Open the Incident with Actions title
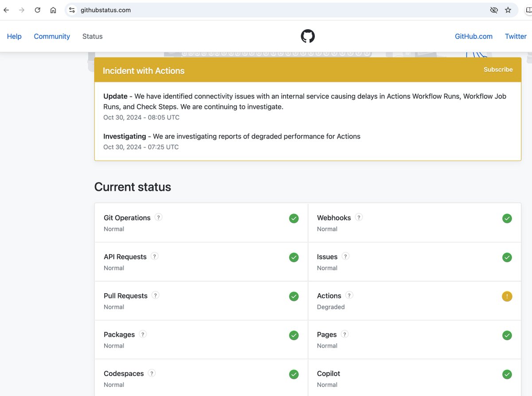This screenshot has width=532, height=396. point(144,71)
